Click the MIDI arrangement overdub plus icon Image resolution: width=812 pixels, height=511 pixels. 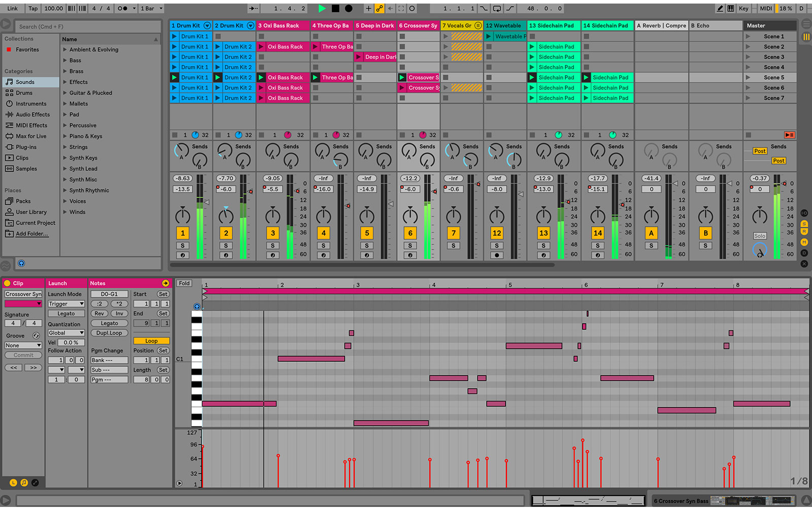368,8
